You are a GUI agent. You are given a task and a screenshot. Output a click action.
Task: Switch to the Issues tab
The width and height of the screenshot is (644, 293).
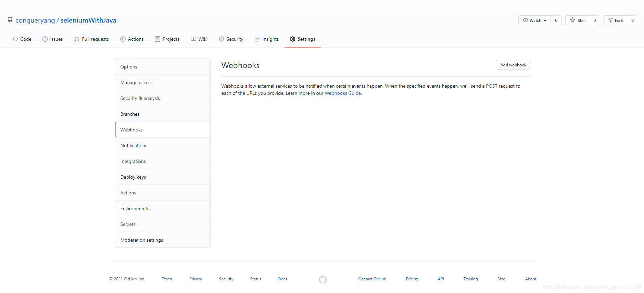point(53,39)
